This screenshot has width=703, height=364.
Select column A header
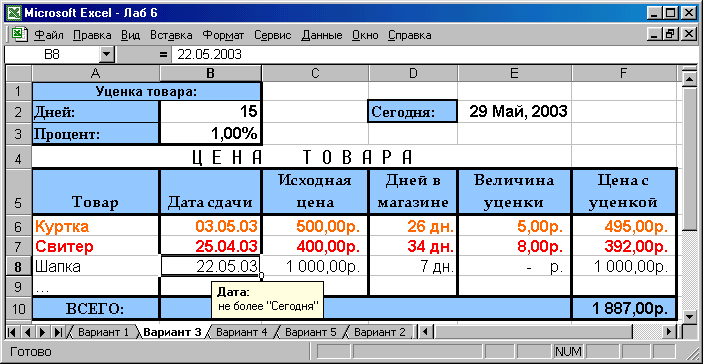[95, 74]
